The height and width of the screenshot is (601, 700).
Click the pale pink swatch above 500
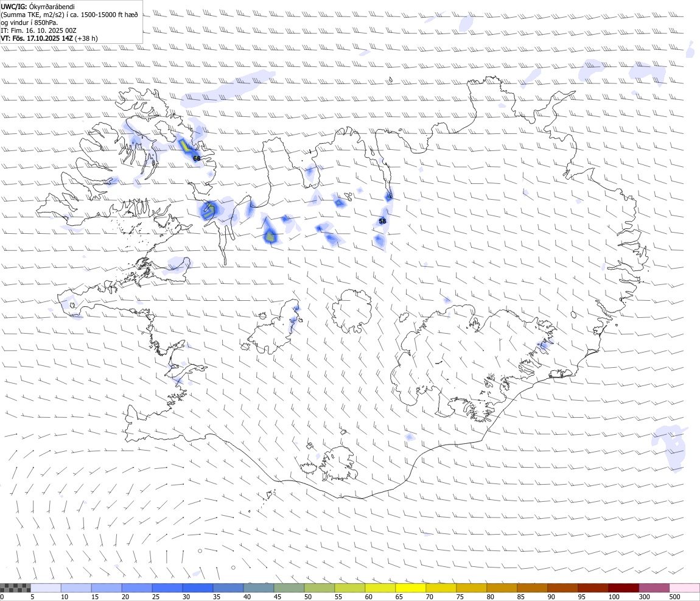[x=684, y=588]
